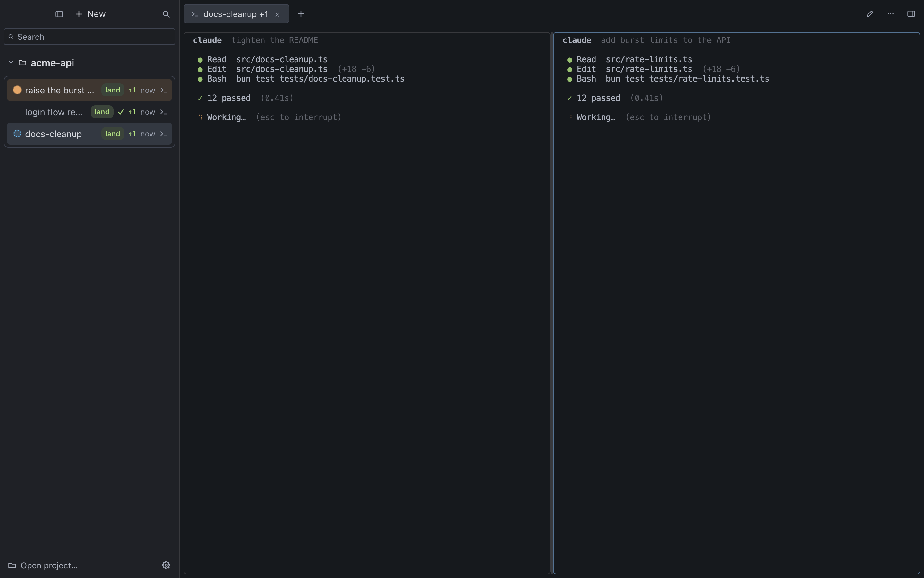The height and width of the screenshot is (578, 924).
Task: Focus the sidebar Search field
Action: pyautogui.click(x=89, y=37)
